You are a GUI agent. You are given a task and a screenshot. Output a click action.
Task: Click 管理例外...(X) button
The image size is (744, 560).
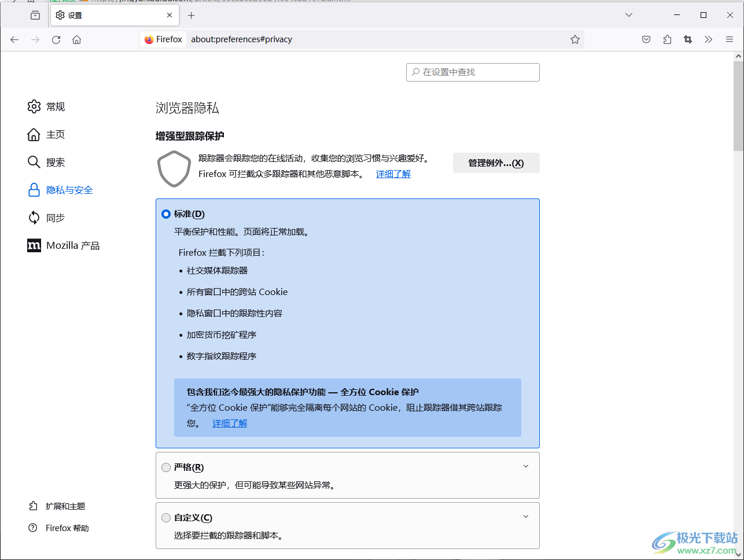496,163
